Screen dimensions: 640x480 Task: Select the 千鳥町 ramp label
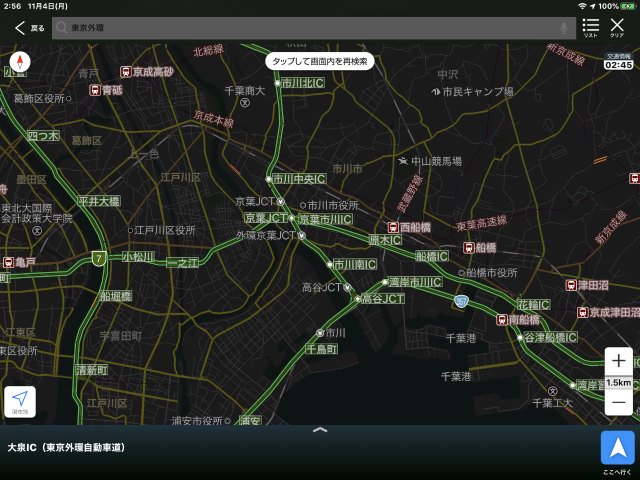[x=322, y=349]
